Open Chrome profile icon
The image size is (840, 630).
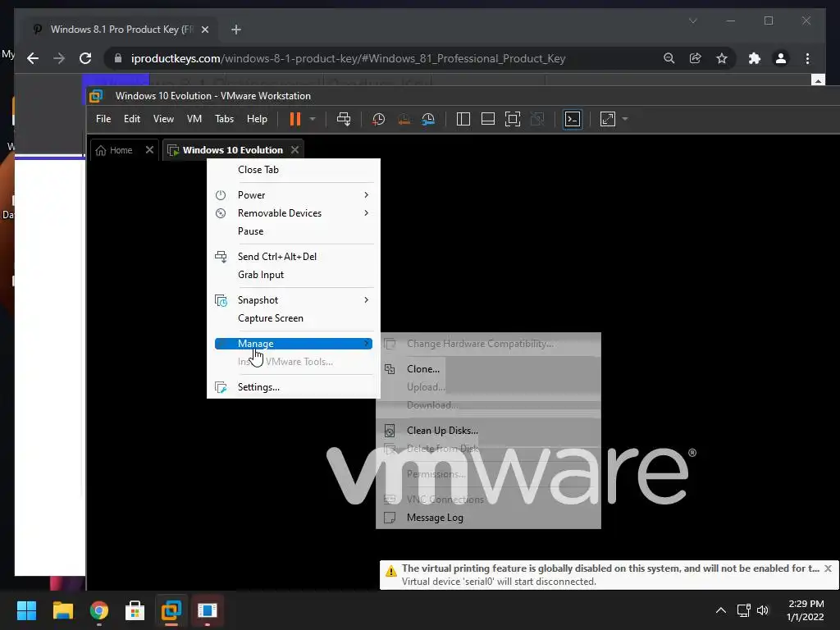pos(781,58)
